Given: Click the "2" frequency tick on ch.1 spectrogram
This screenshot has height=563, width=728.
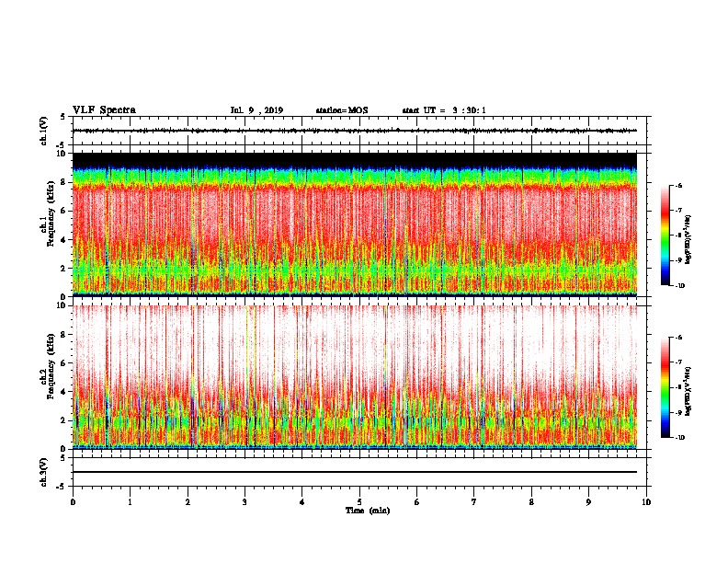Looking at the screenshot, I should point(63,269).
